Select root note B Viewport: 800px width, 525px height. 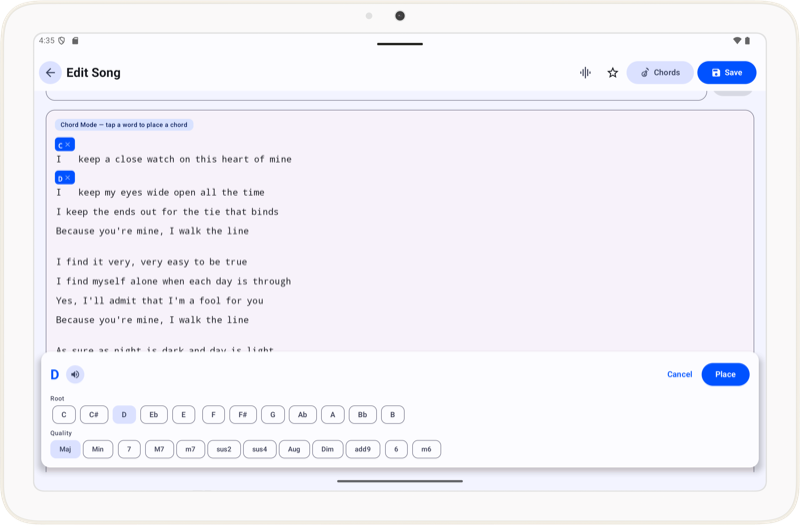[x=393, y=415]
